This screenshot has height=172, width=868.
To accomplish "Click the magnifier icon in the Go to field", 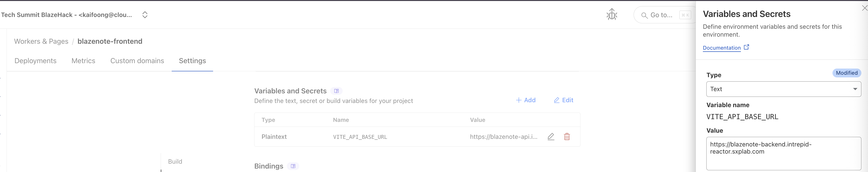I will 644,15.
